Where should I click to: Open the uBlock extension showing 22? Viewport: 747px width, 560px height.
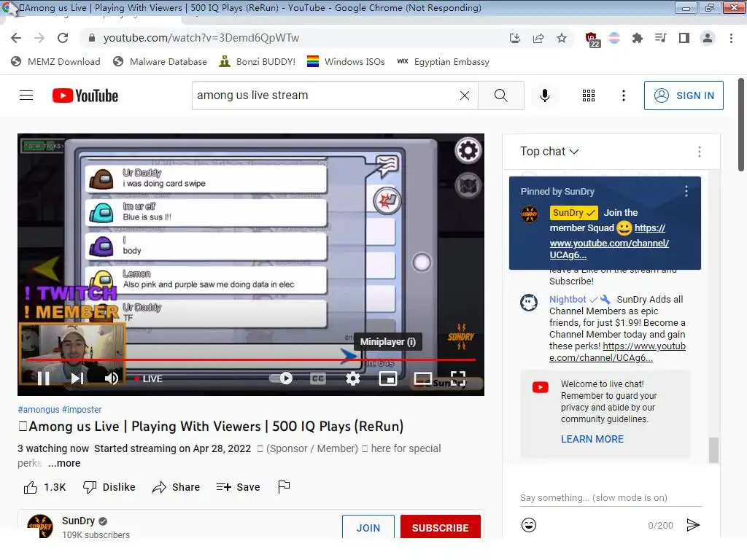(x=592, y=39)
